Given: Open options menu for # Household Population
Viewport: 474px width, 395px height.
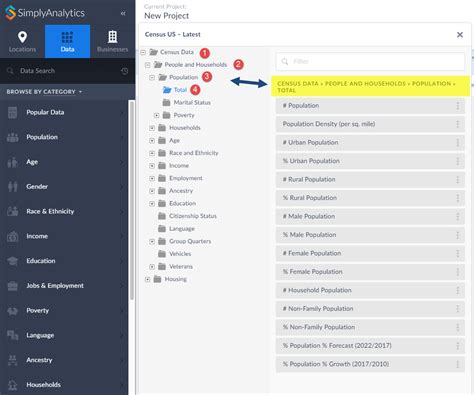Looking at the screenshot, I should tap(458, 290).
